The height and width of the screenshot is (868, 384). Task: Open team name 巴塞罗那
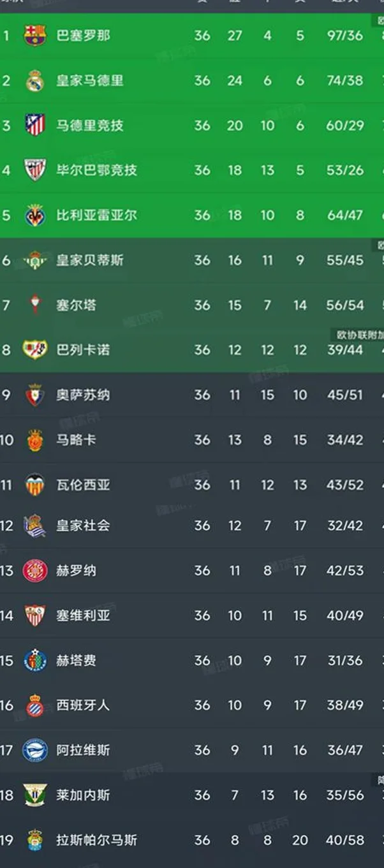83,35
